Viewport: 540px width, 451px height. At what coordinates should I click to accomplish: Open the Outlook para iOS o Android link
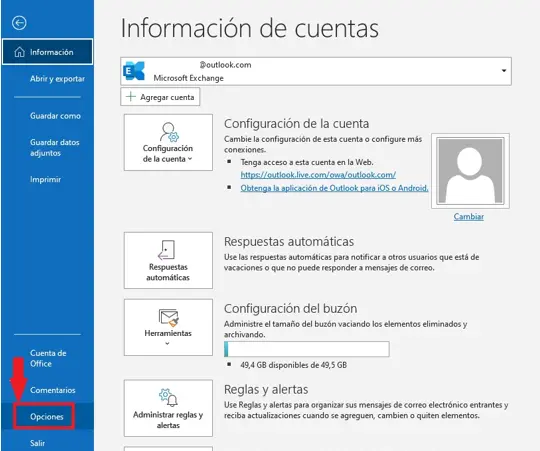334,188
